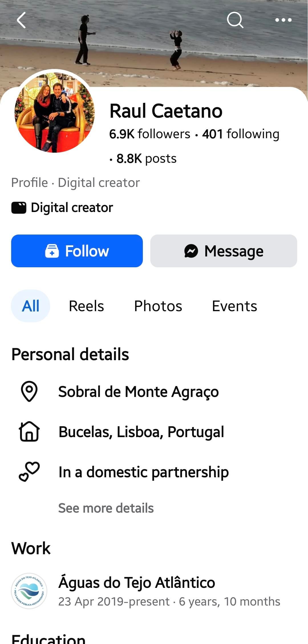Open the Events tab
Viewport: 308px width, 644px height.
tap(234, 306)
